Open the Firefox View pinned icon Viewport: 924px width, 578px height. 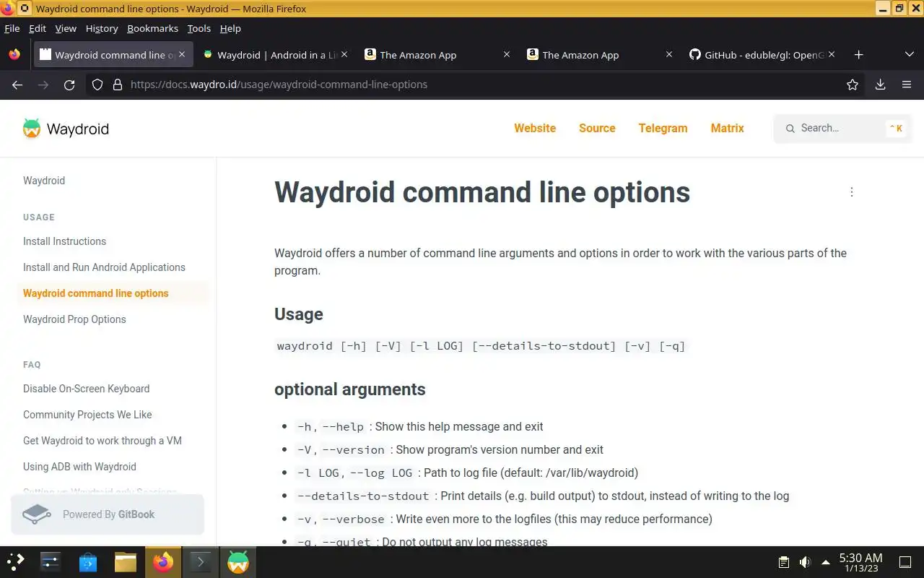click(x=14, y=55)
